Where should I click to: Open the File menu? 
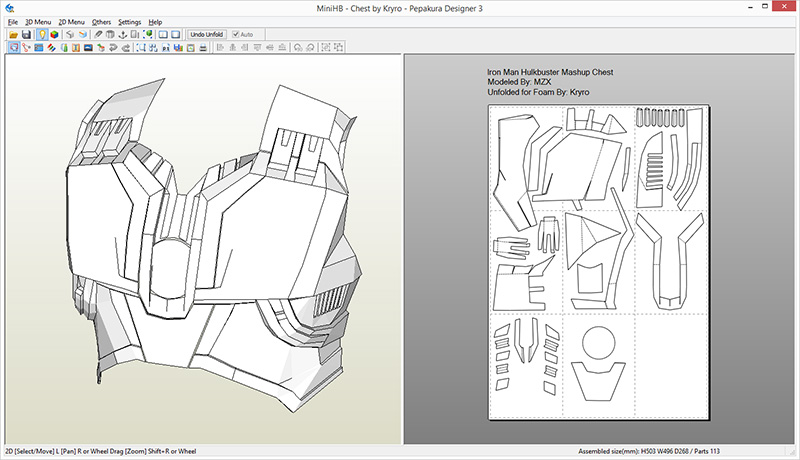[13, 22]
